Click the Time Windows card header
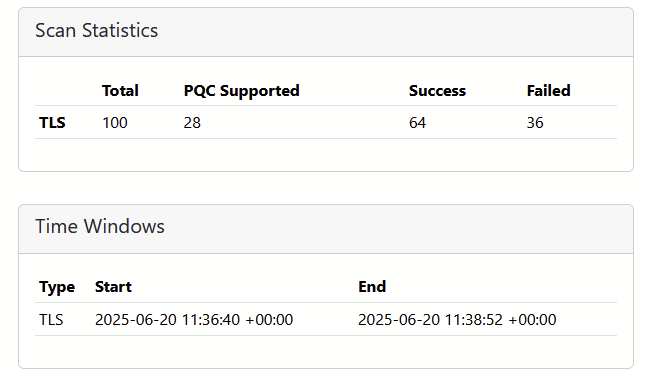 326,229
